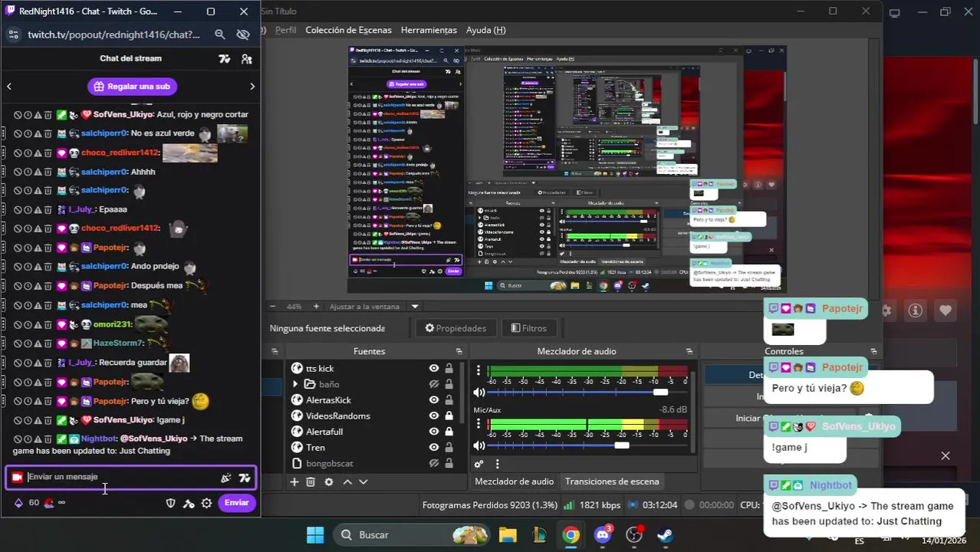Open the Mic/Aux channel options dots
The width and height of the screenshot is (980, 552).
[x=478, y=424]
